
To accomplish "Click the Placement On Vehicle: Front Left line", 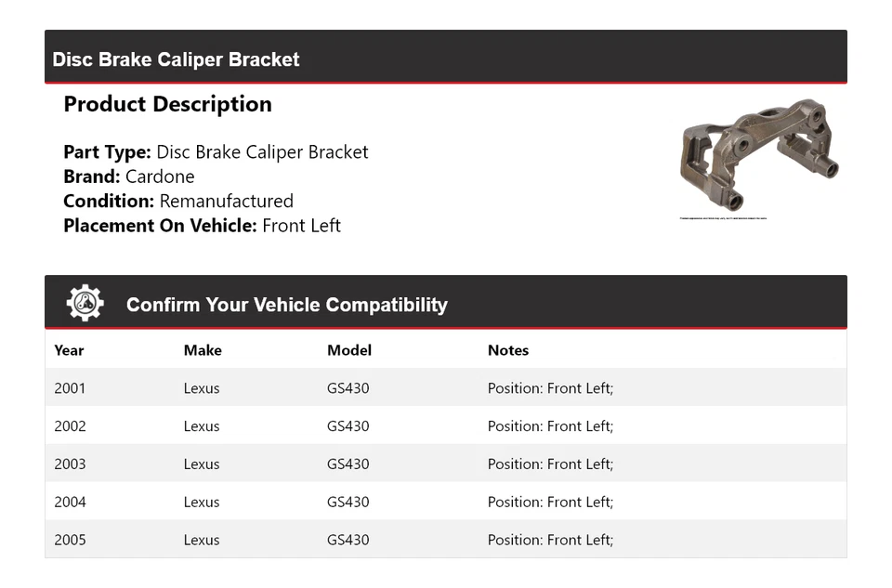I will (x=202, y=226).
